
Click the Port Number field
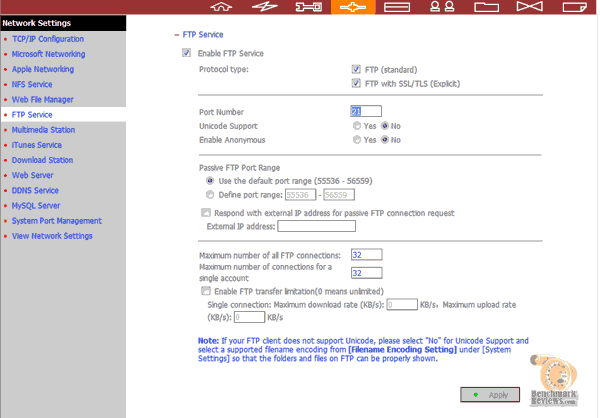366,111
